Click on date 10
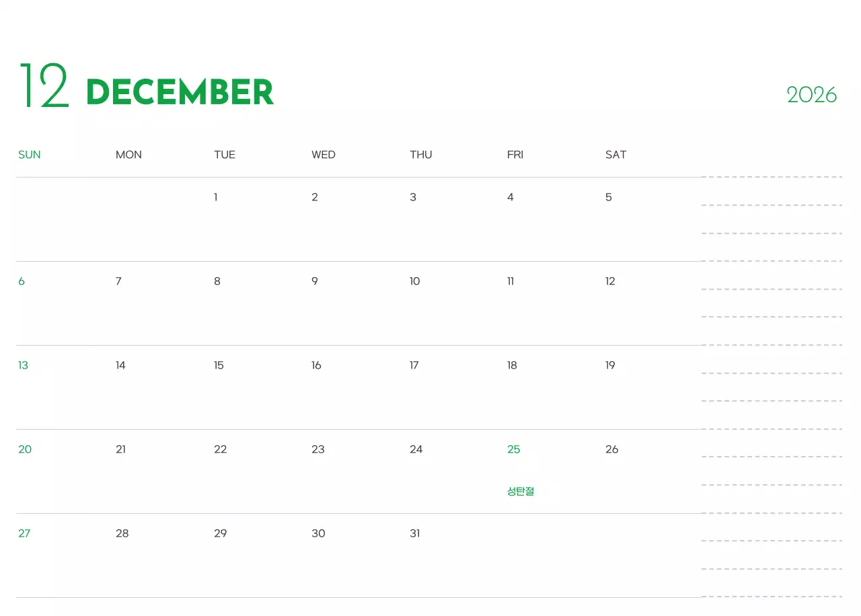 coord(414,281)
